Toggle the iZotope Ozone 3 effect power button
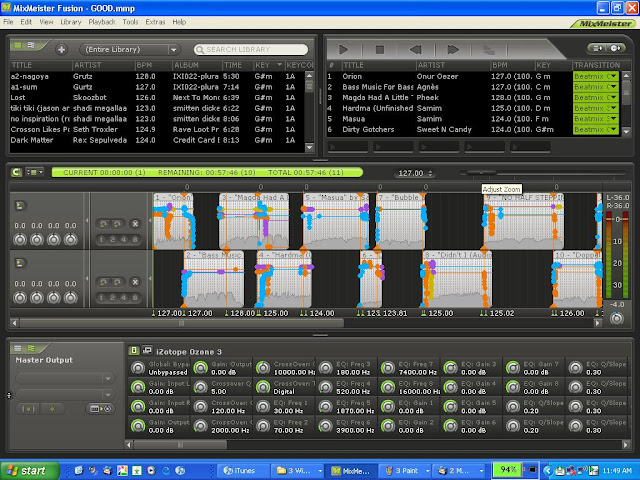This screenshot has height=480, width=640. click(x=133, y=351)
